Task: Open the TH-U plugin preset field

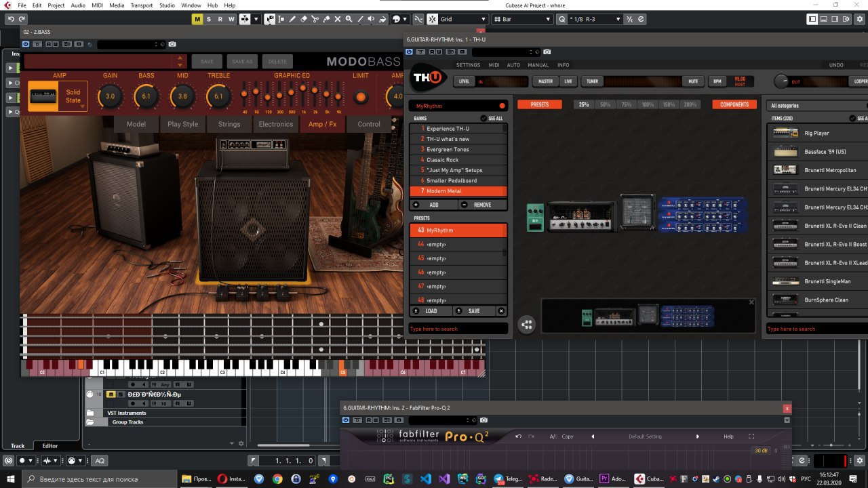Action: pyautogui.click(x=506, y=52)
